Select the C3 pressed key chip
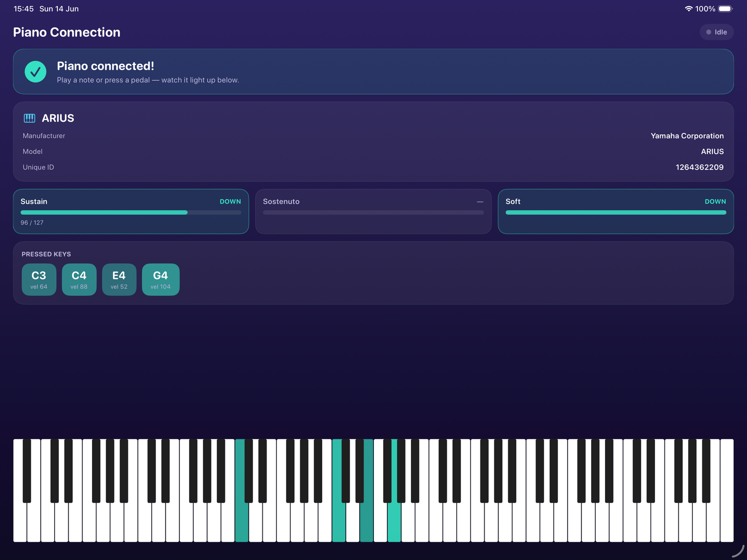The image size is (747, 560). [x=39, y=280]
